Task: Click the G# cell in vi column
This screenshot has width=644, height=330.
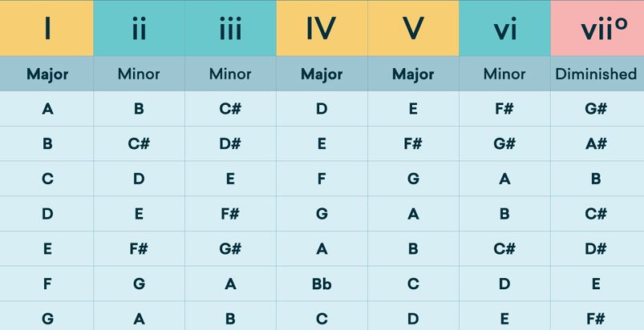Action: click(x=504, y=143)
